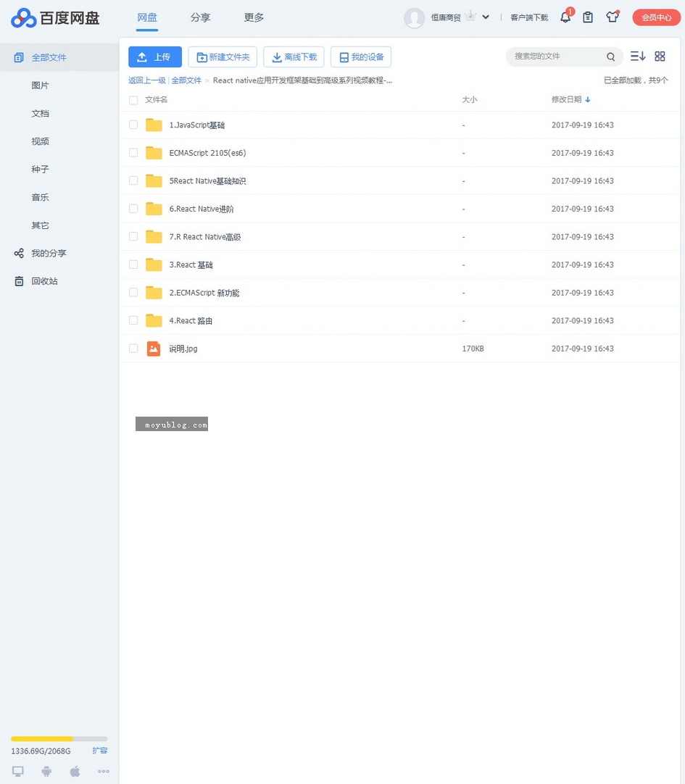The image size is (685, 784).
Task: Check the checkbox next to 说明.jpg
Action: point(133,348)
